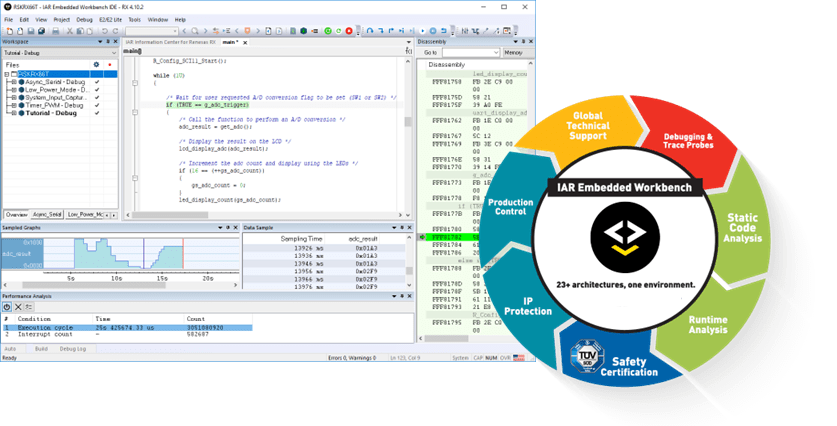
Task: Click the orange Toggle Bookmark icon
Action: (x=247, y=31)
